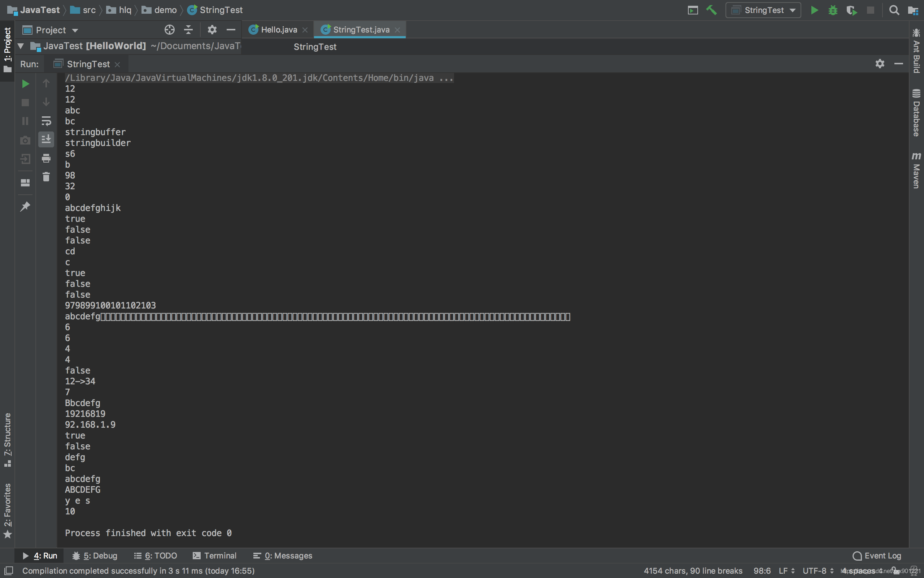
Task: Open Project view dropdown
Action: click(51, 30)
